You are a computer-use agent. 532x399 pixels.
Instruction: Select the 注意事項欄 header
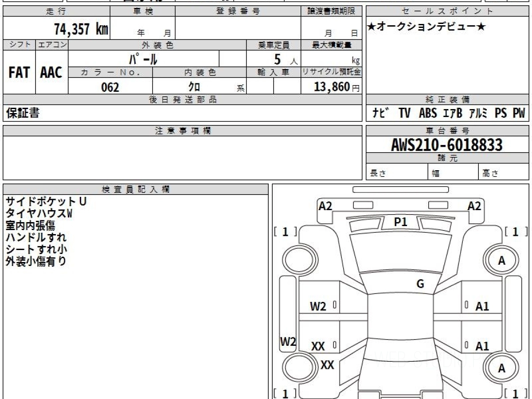pos(182,130)
